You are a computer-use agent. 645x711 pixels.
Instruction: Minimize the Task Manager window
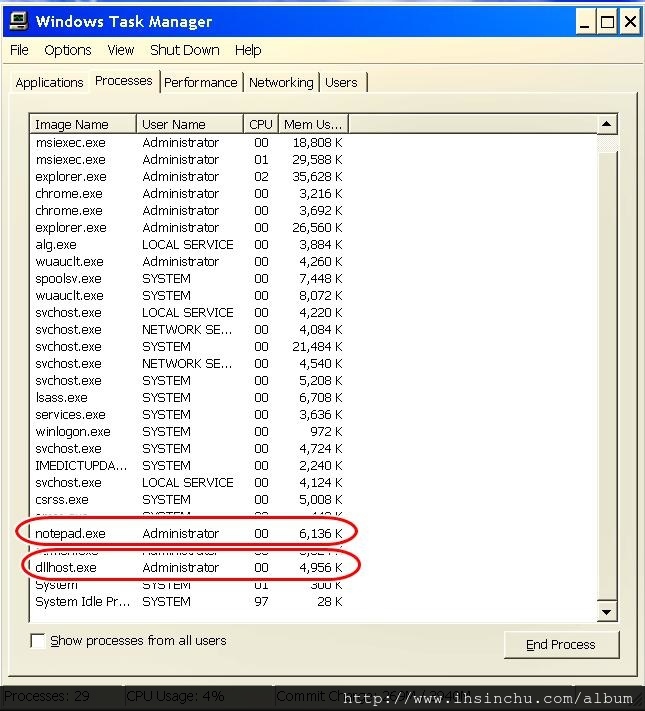tap(585, 21)
